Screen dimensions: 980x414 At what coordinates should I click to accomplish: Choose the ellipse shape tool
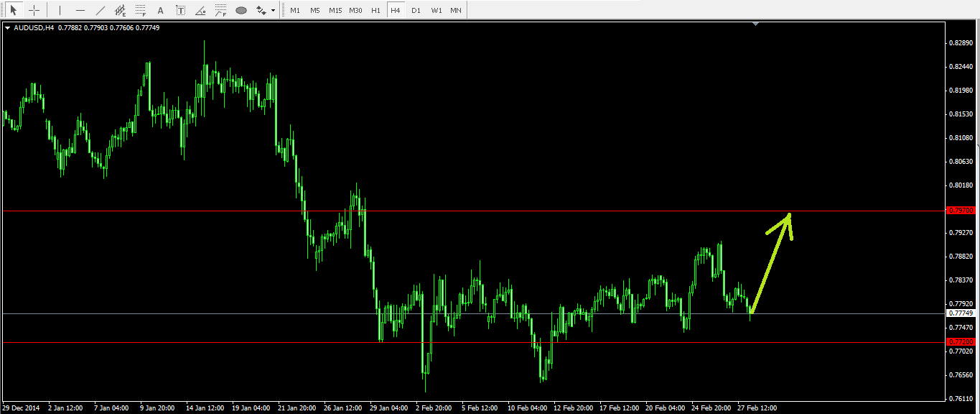click(241, 10)
